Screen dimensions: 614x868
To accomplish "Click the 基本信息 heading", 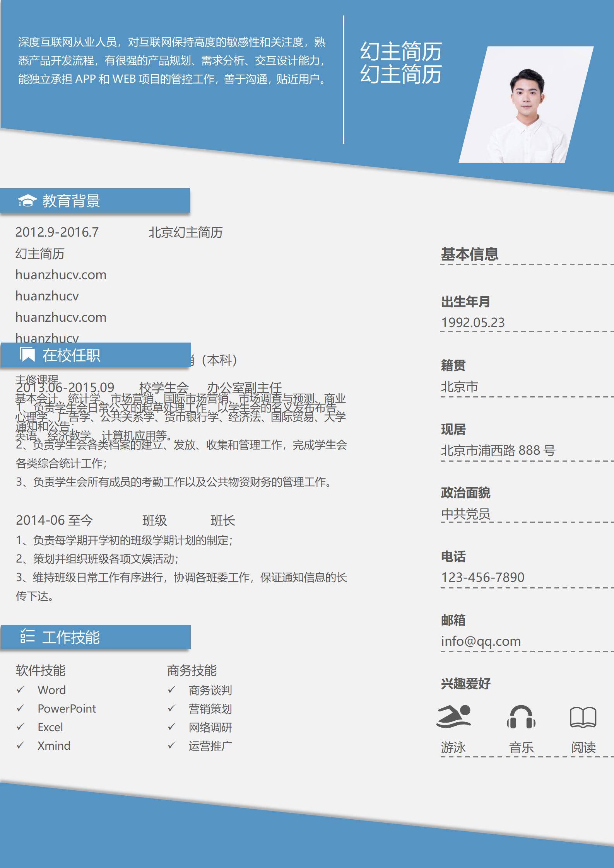I will pyautogui.click(x=469, y=254).
